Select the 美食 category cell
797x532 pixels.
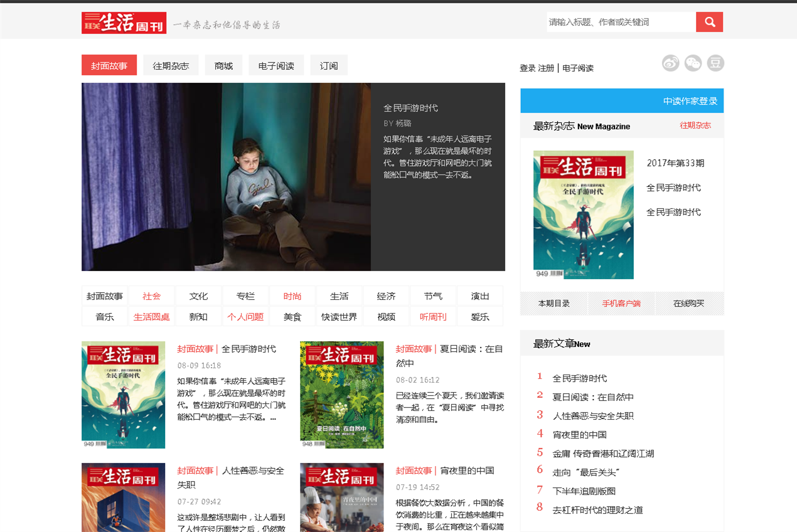click(x=292, y=317)
